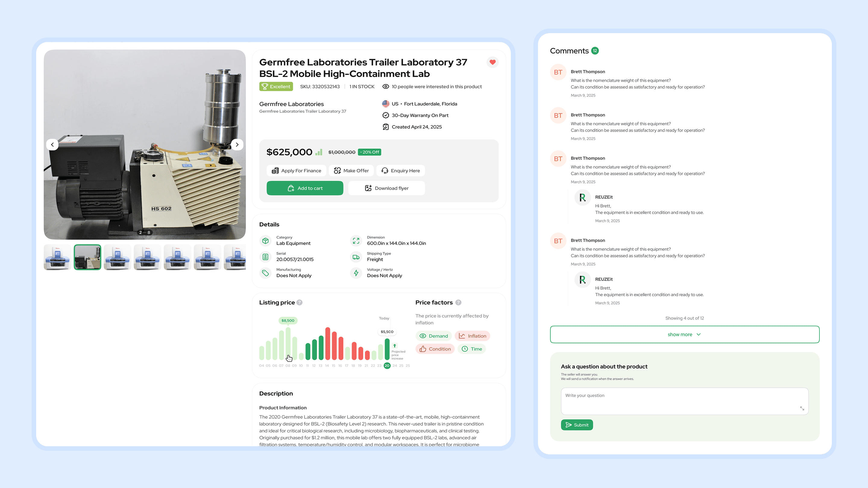
Task: Click the Excellent condition trophy badge
Action: click(x=276, y=86)
